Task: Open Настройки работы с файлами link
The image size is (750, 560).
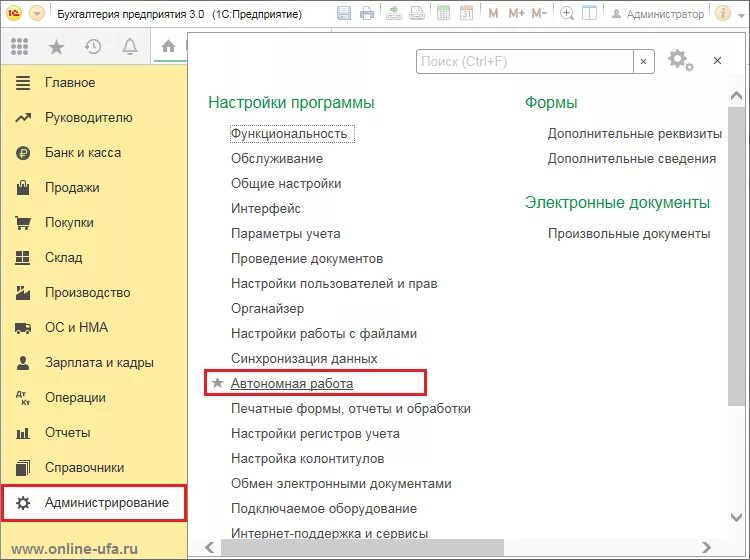Action: point(324,333)
